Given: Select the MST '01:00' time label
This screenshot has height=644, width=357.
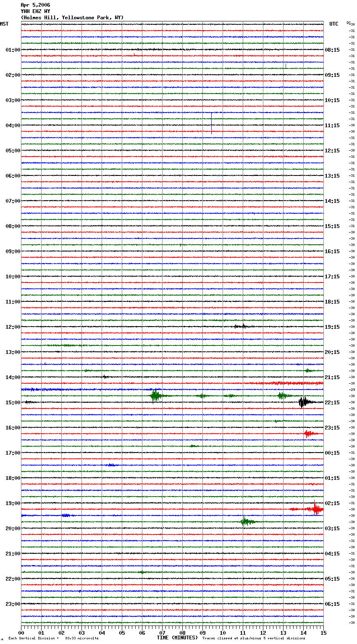Looking at the screenshot, I should [13, 50].
